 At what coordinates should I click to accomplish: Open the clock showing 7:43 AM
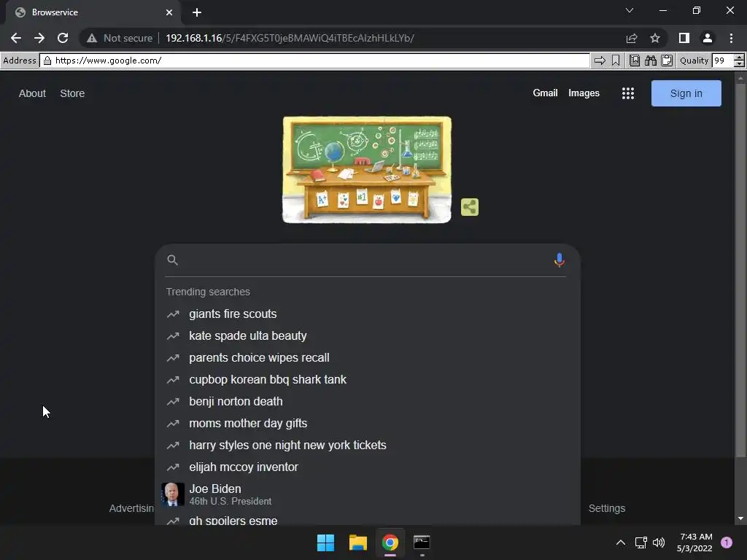click(x=694, y=542)
